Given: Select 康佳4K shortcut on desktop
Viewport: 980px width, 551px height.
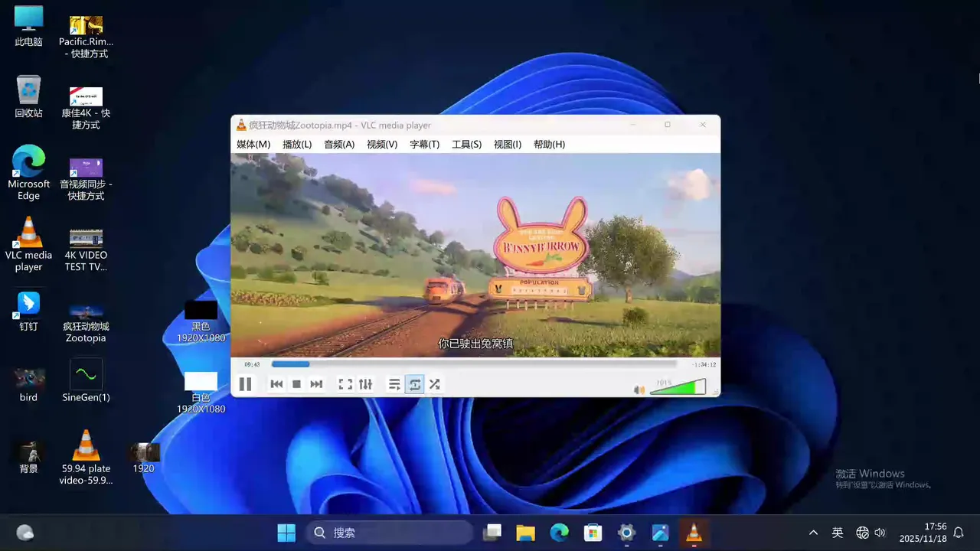Looking at the screenshot, I should click(x=86, y=108).
